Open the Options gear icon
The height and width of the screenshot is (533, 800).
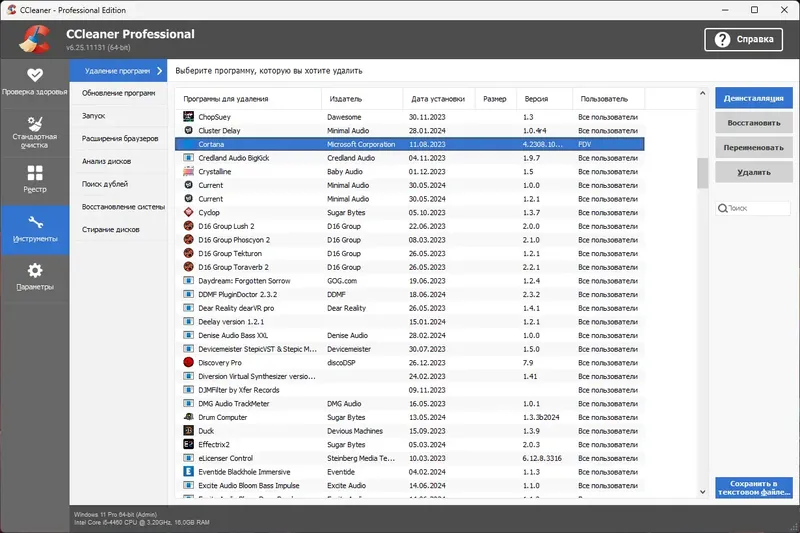pyautogui.click(x=34, y=271)
